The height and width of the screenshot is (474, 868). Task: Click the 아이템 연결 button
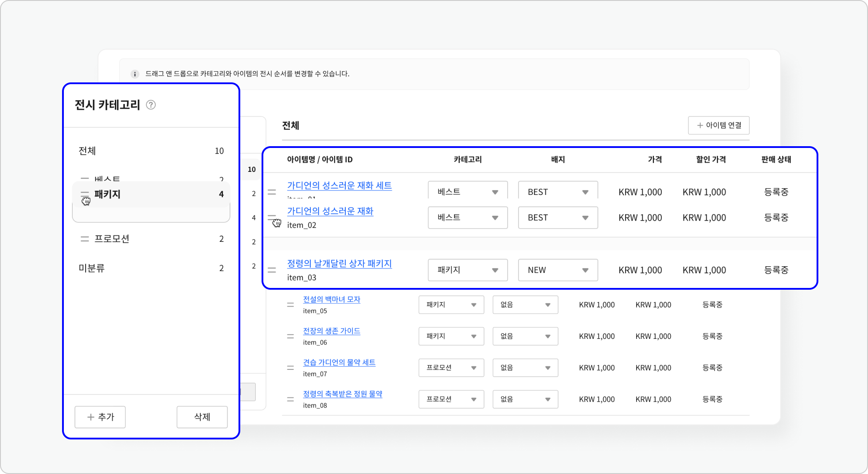(719, 125)
